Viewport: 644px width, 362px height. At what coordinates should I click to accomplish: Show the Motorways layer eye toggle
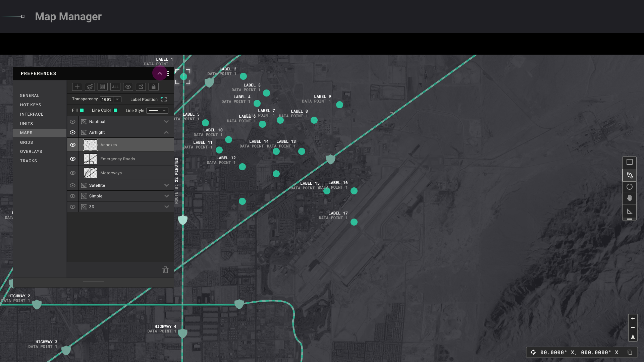[72, 173]
